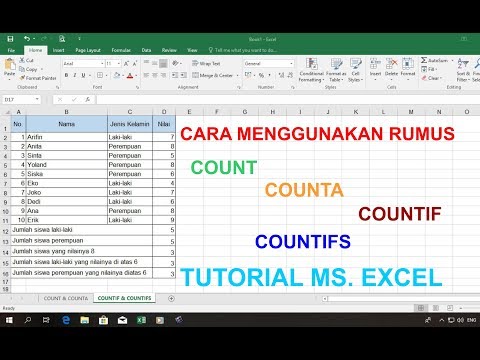This screenshot has height=360, width=480.
Task: Click the Orientation text angle icon
Action: click(175, 63)
